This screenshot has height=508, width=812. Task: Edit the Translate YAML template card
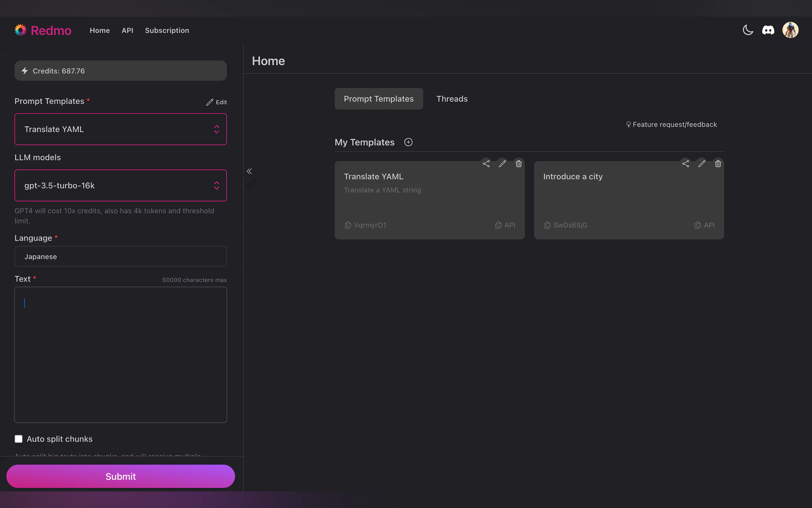tap(502, 163)
